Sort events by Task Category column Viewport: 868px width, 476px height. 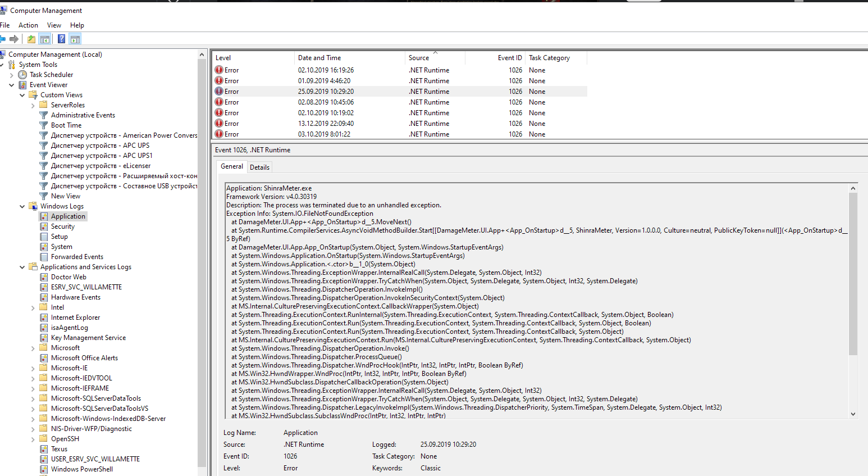pyautogui.click(x=556, y=58)
